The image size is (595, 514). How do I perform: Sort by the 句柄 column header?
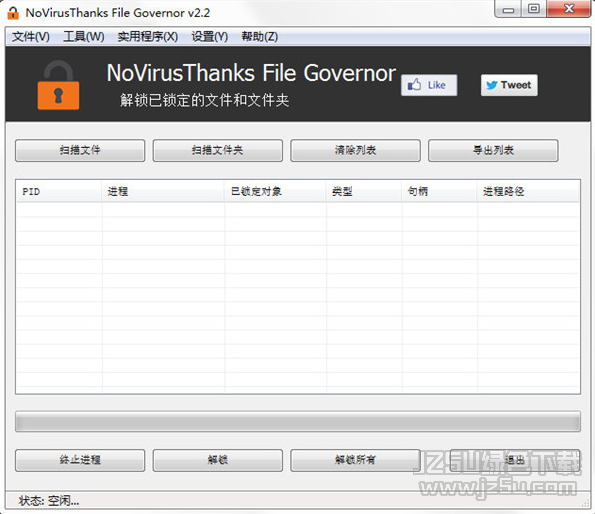pos(440,192)
